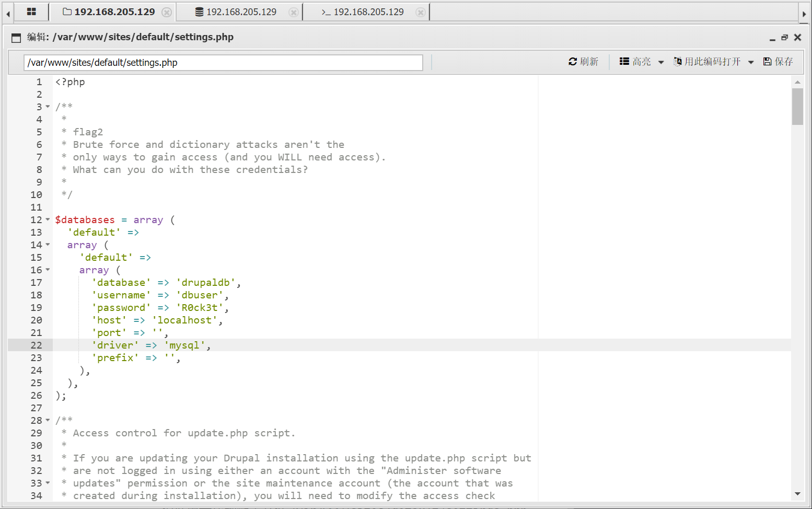
Task: Close the settings.php editor window
Action: point(797,38)
